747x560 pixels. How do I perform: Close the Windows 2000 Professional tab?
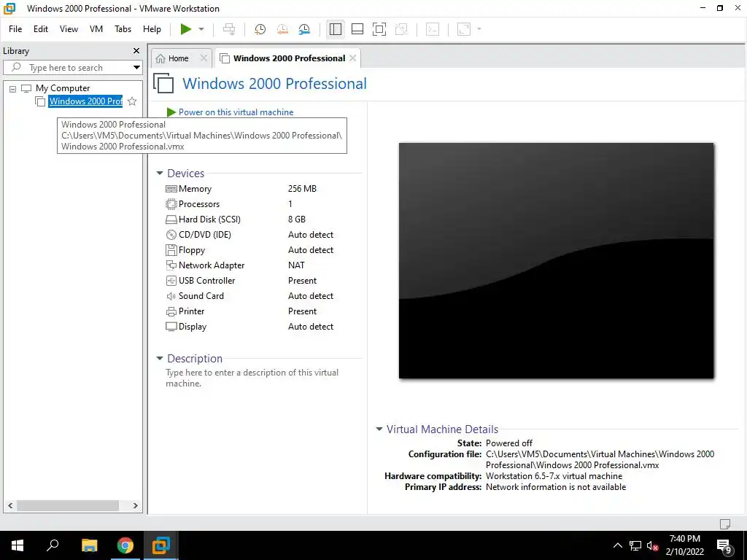click(352, 58)
